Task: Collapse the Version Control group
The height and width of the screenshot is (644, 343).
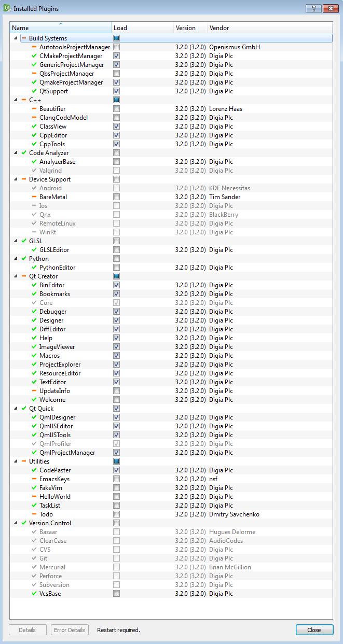Action: point(16,523)
